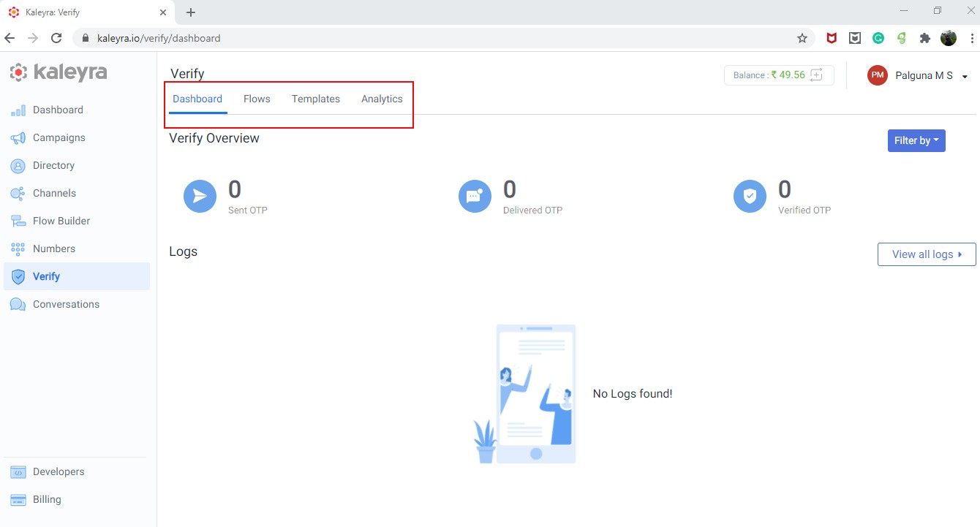Click the Delivered OTP message icon
The width and height of the screenshot is (980, 527).
click(475, 197)
